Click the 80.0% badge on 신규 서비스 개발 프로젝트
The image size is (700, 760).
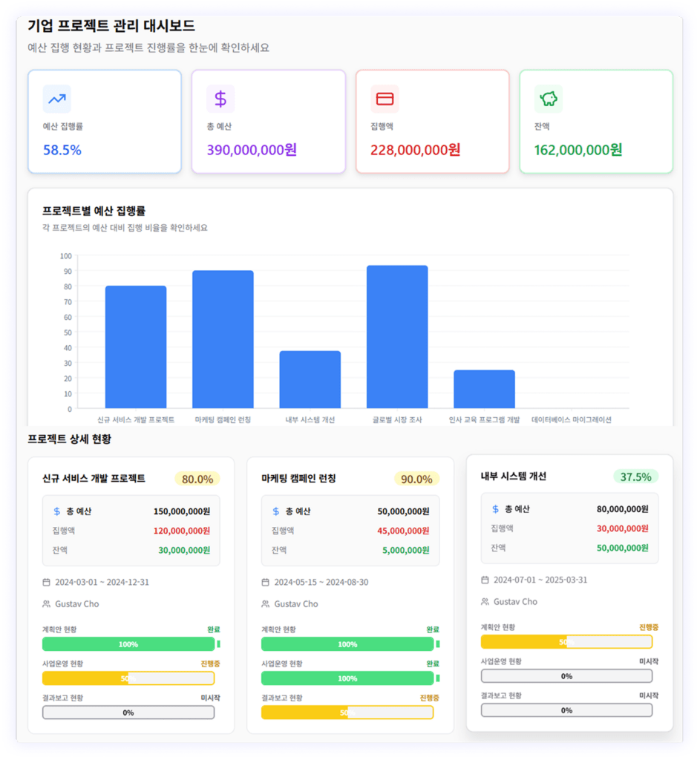click(x=197, y=479)
